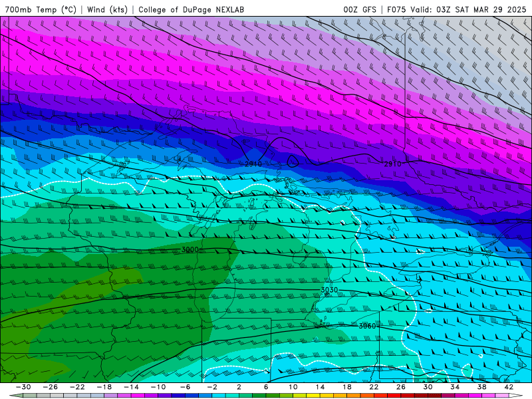Click the positive 26 legend value
Image resolution: width=532 pixels, height=399 pixels.
click(401, 387)
